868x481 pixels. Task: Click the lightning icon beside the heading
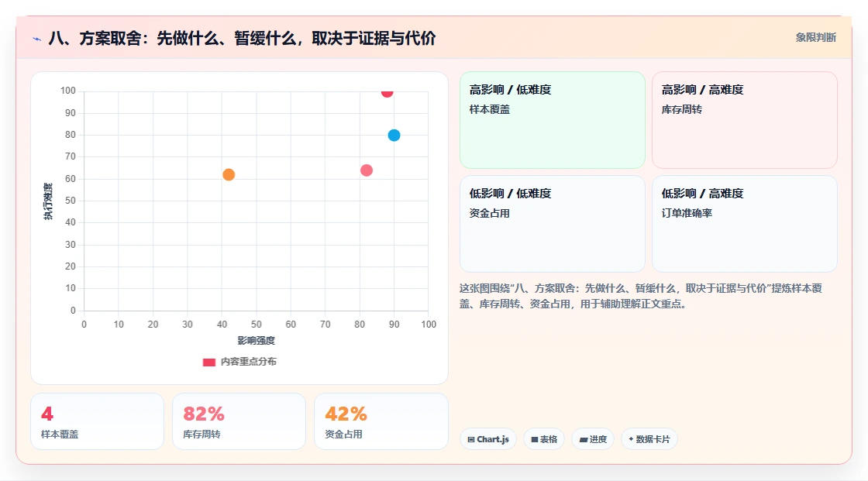click(37, 39)
